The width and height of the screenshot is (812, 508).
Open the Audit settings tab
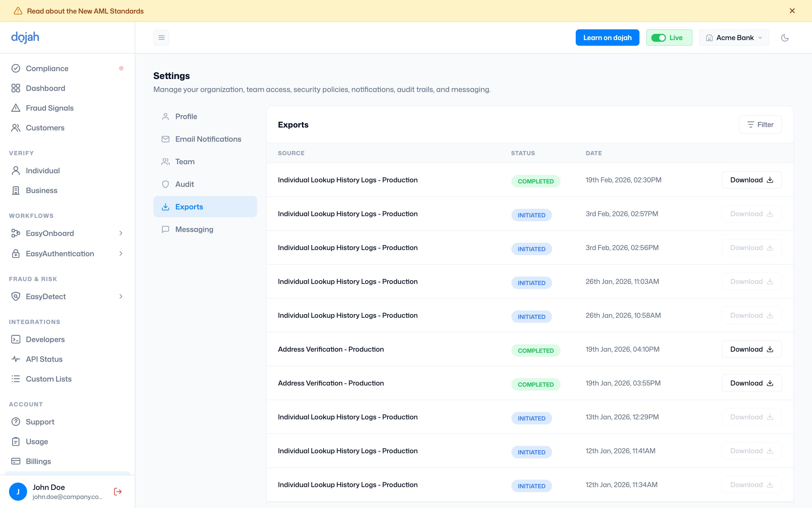point(205,184)
